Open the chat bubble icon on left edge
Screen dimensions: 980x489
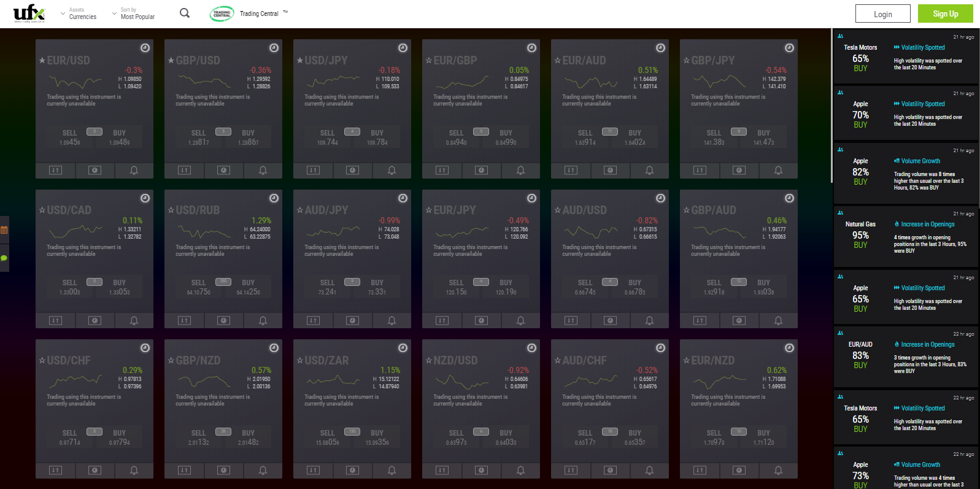point(4,258)
